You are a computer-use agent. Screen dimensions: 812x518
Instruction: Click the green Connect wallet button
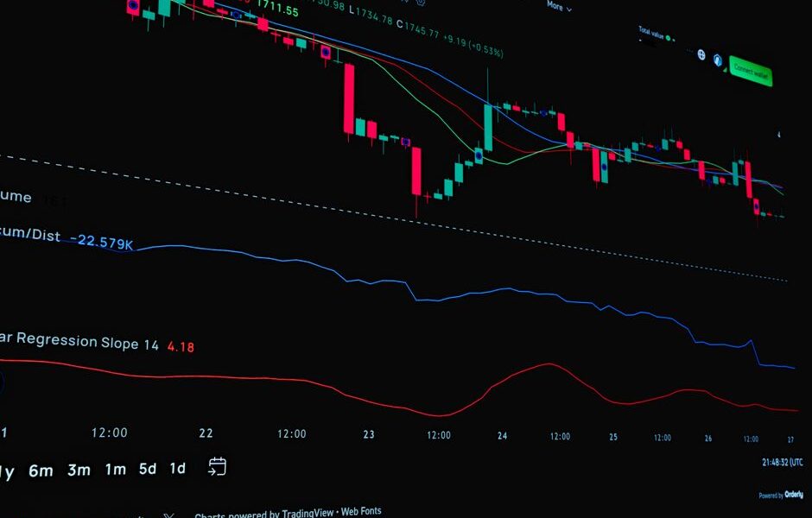click(x=751, y=72)
